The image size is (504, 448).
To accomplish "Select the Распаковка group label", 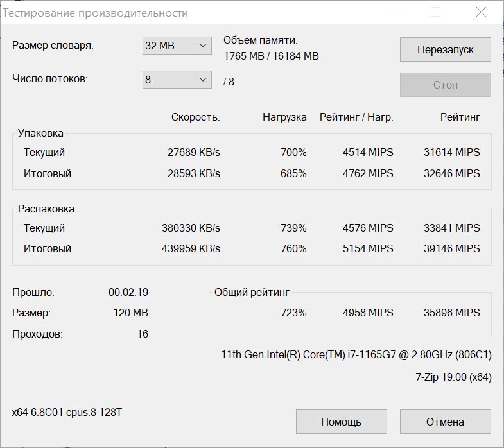I will point(46,209).
